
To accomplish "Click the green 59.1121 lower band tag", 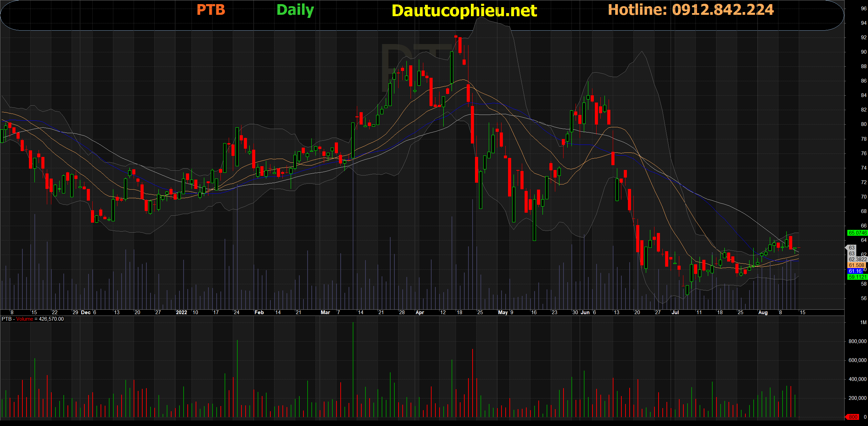I will (857, 277).
